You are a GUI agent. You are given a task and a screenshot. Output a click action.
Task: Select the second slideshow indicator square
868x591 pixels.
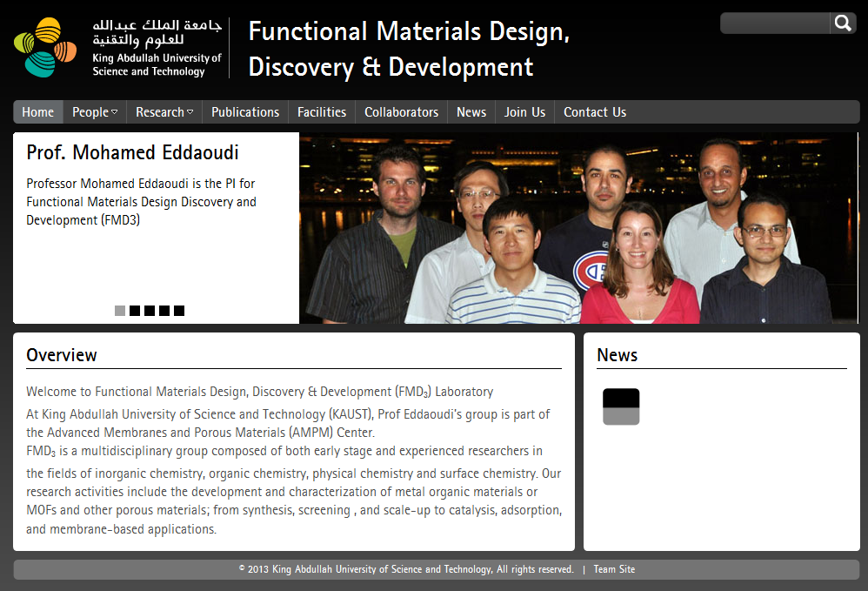point(135,311)
